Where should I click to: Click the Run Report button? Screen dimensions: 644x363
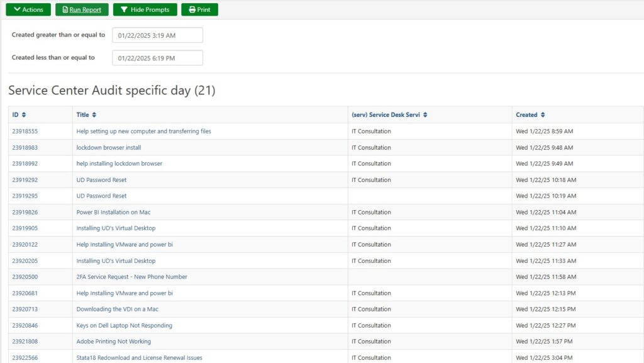point(81,10)
